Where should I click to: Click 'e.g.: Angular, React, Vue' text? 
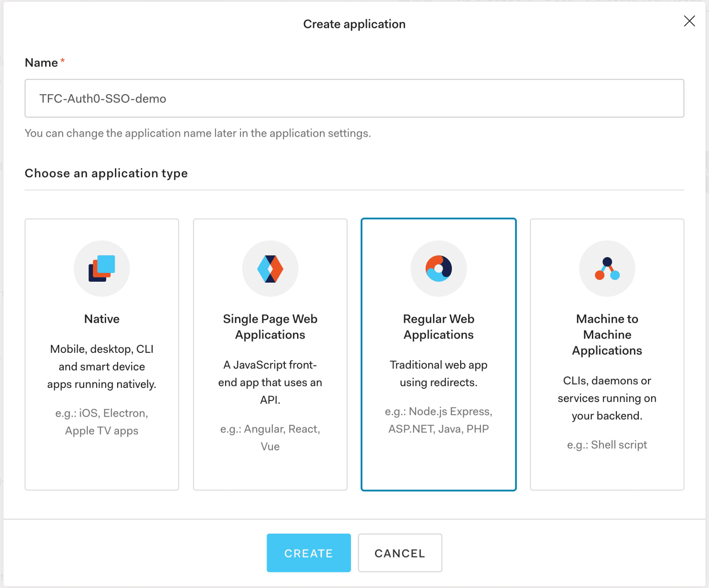click(270, 438)
